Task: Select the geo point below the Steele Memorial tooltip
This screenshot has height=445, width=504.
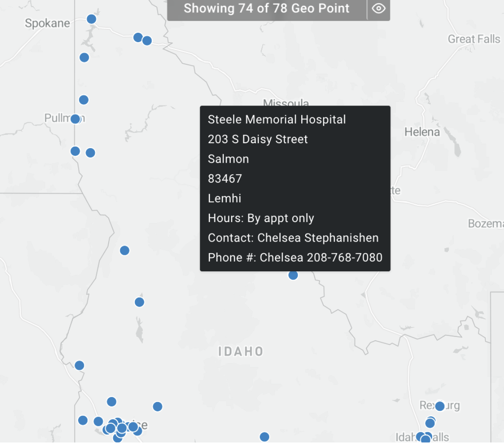Action: point(293,275)
